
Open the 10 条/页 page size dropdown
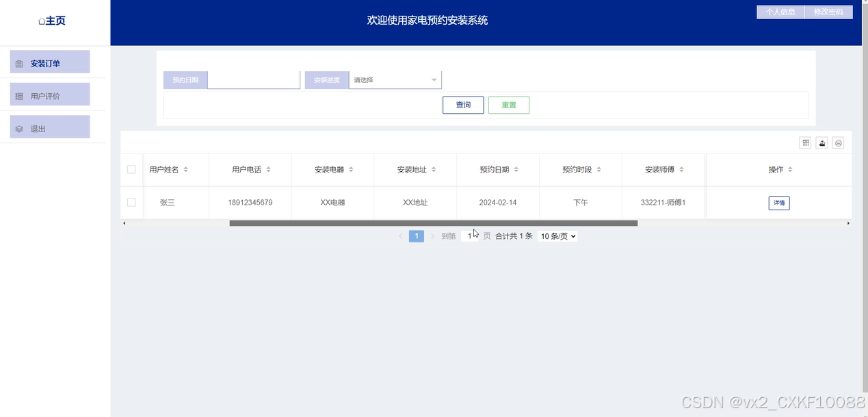point(557,236)
